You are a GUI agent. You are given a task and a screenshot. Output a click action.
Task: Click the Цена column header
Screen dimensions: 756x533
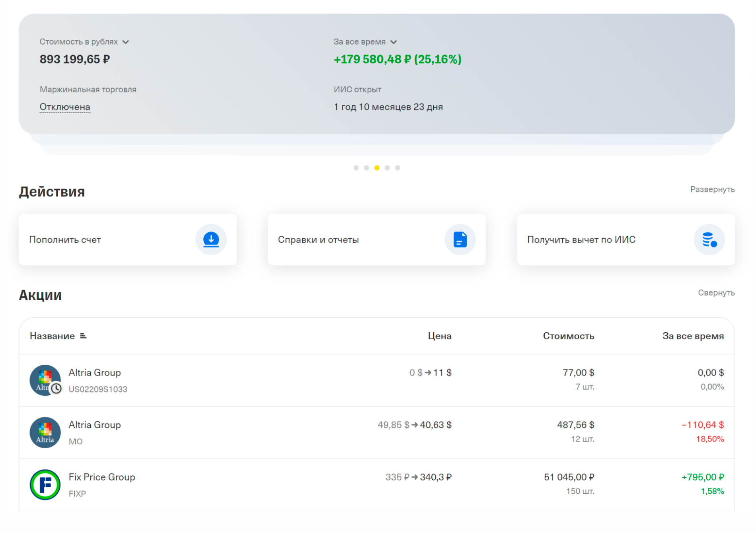tap(440, 336)
